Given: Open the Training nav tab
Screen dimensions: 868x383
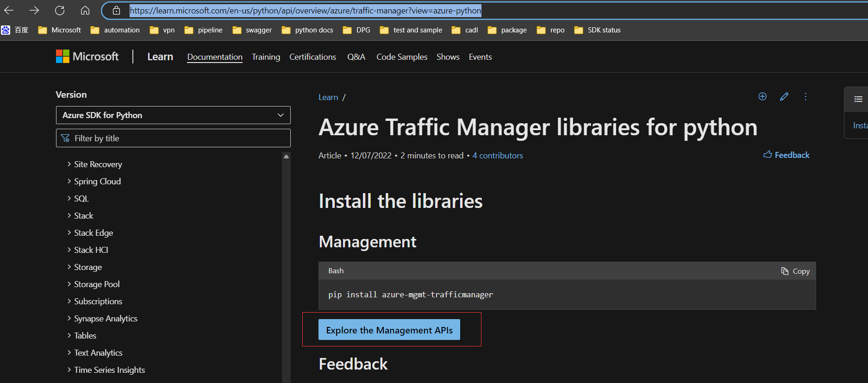Looking at the screenshot, I should coord(266,57).
